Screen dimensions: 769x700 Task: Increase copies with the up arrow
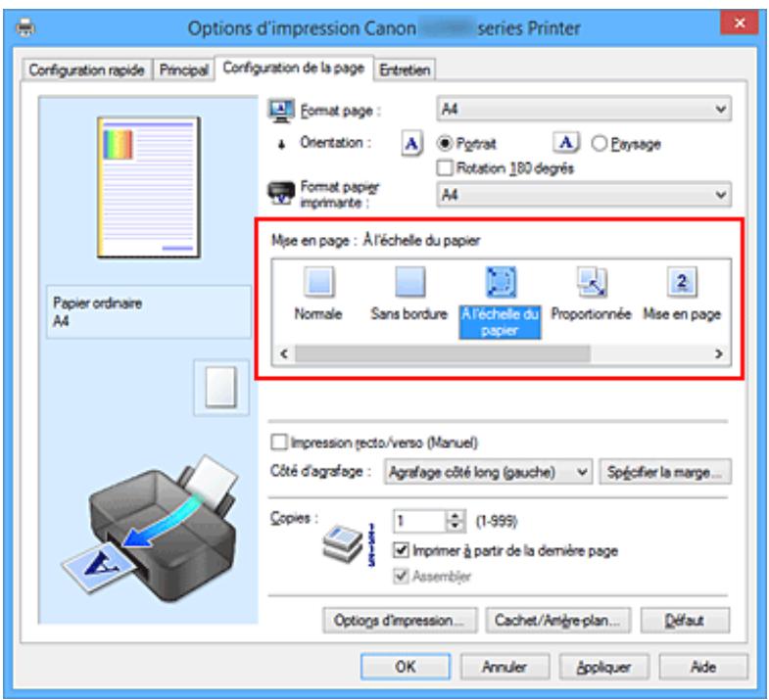[x=456, y=516]
